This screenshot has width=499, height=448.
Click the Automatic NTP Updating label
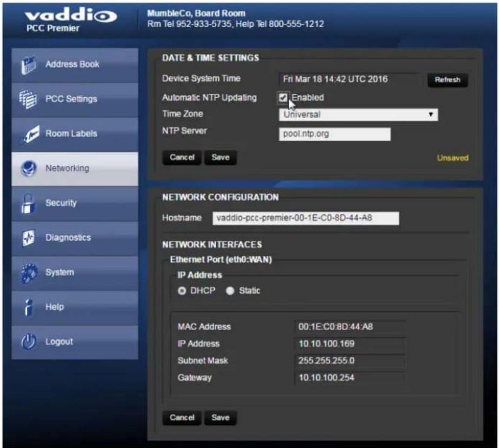(209, 98)
